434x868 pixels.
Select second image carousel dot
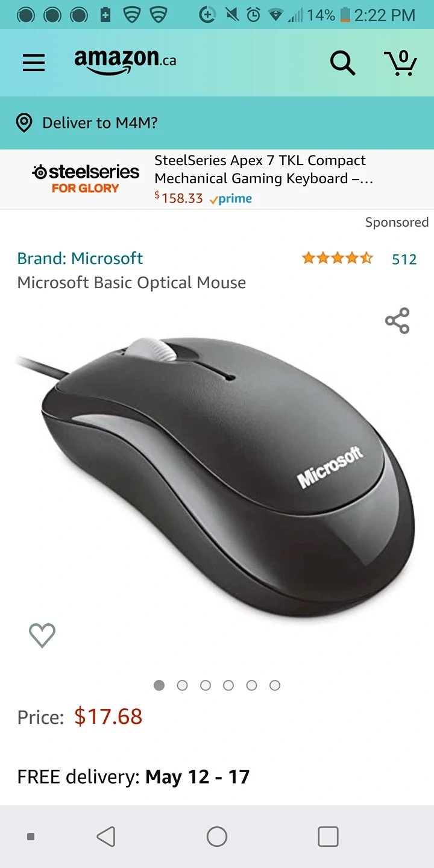182,685
